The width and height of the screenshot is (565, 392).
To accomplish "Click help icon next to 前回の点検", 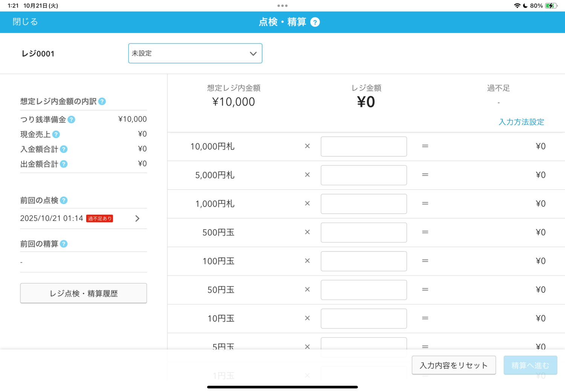I will pyautogui.click(x=64, y=201).
